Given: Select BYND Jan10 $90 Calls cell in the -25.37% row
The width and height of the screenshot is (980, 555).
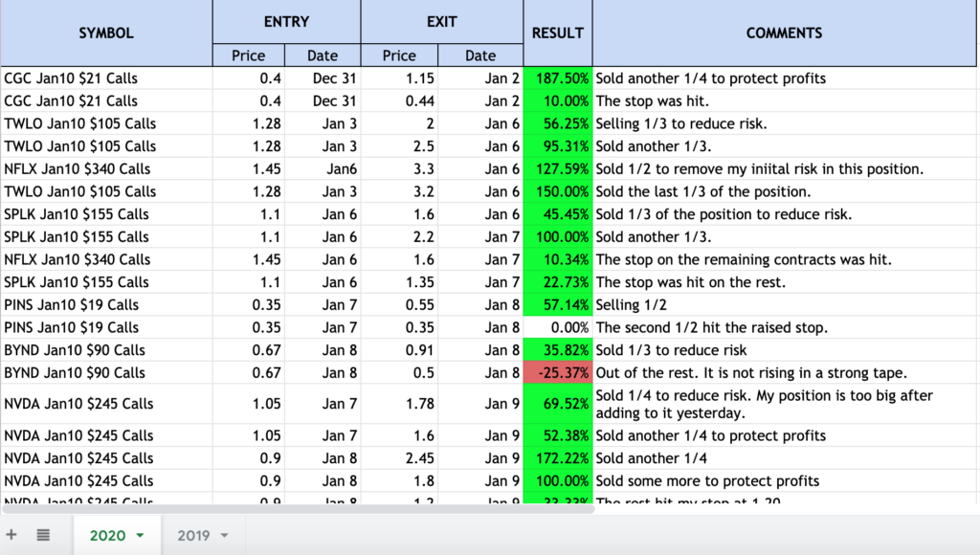Looking at the screenshot, I should coord(106,372).
